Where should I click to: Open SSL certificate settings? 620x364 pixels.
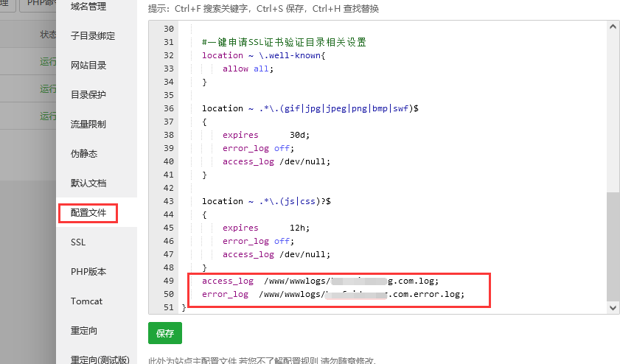point(78,242)
